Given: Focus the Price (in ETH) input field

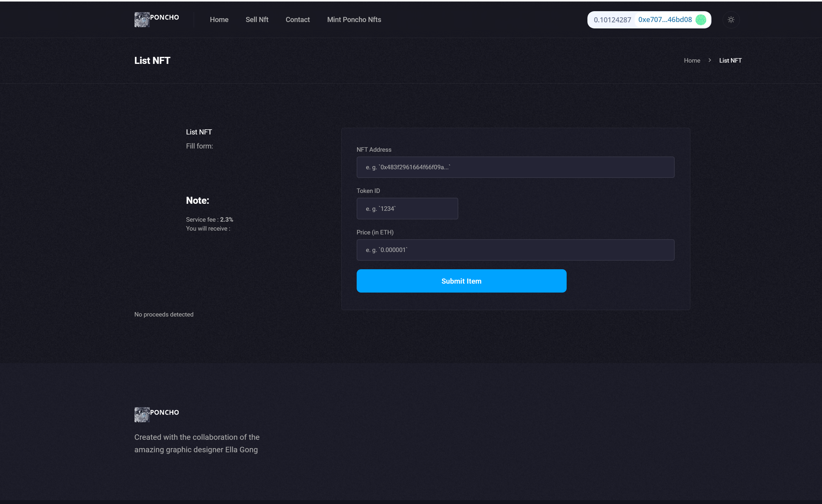Looking at the screenshot, I should [x=516, y=250].
